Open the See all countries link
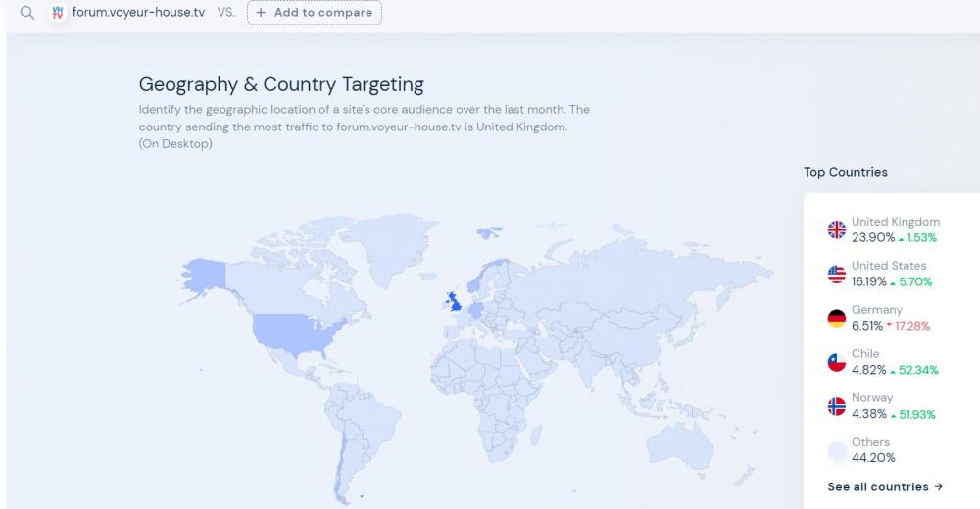Screen dimensions: 980x509 coord(884,486)
